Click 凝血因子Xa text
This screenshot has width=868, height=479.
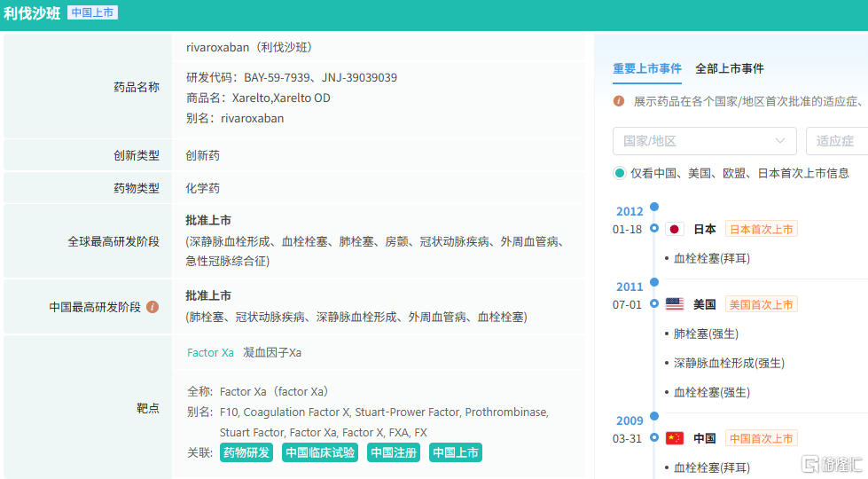coord(272,353)
